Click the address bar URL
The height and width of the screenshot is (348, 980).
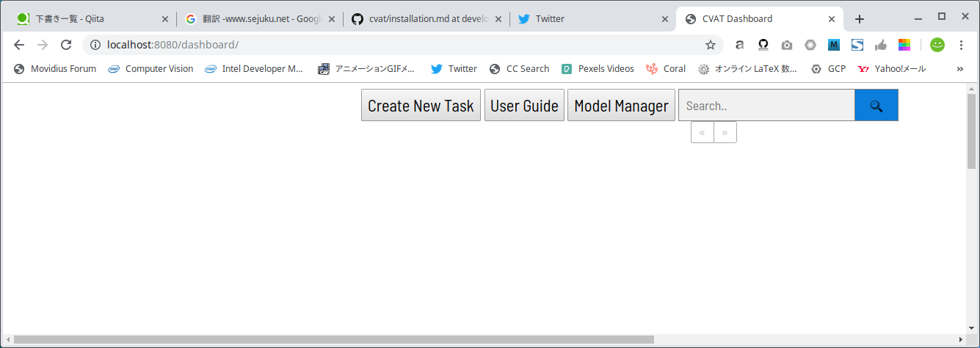pyautogui.click(x=173, y=45)
